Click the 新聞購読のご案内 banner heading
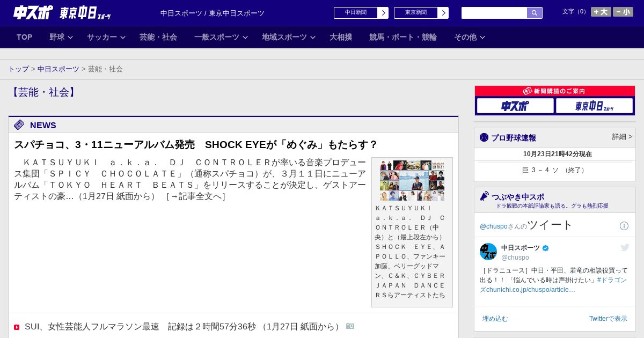The height and width of the screenshot is (338, 644). click(x=554, y=91)
